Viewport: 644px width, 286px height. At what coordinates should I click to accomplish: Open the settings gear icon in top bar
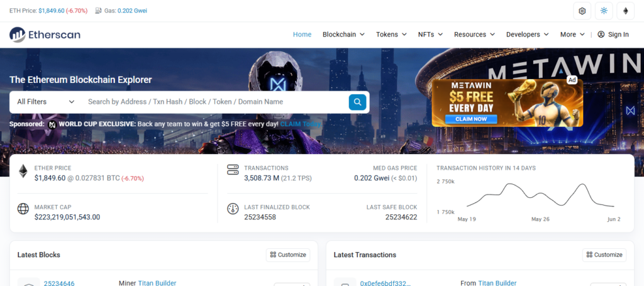[x=582, y=11]
